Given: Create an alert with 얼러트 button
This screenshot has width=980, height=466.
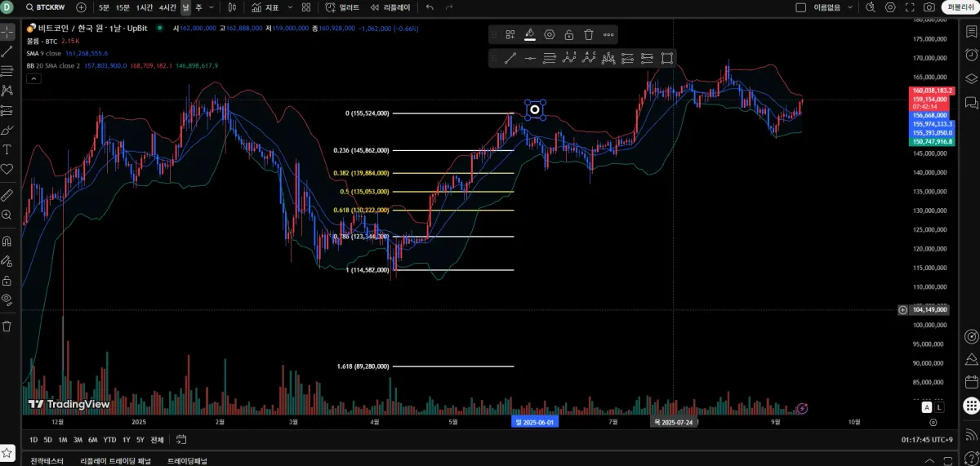Looking at the screenshot, I should click(x=342, y=7).
